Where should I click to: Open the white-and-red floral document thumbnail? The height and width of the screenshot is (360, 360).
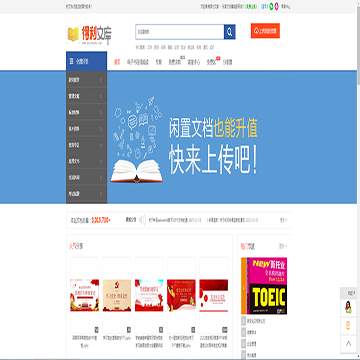click(214, 295)
